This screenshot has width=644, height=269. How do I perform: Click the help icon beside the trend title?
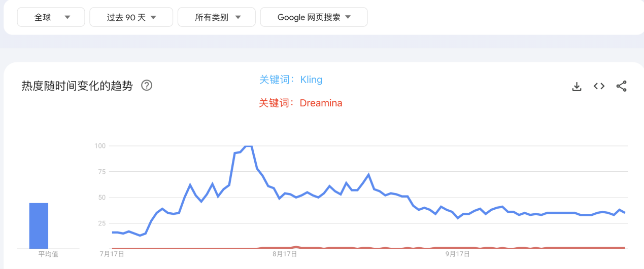(x=147, y=86)
